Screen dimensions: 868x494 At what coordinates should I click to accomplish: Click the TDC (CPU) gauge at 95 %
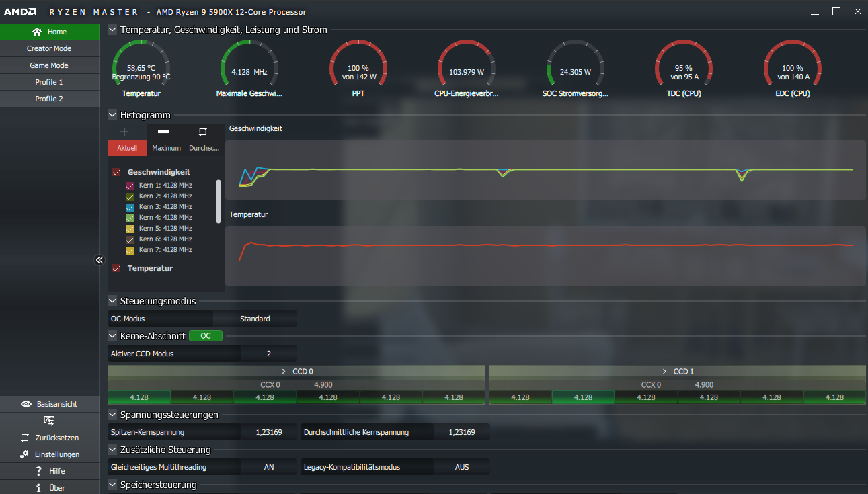click(684, 63)
